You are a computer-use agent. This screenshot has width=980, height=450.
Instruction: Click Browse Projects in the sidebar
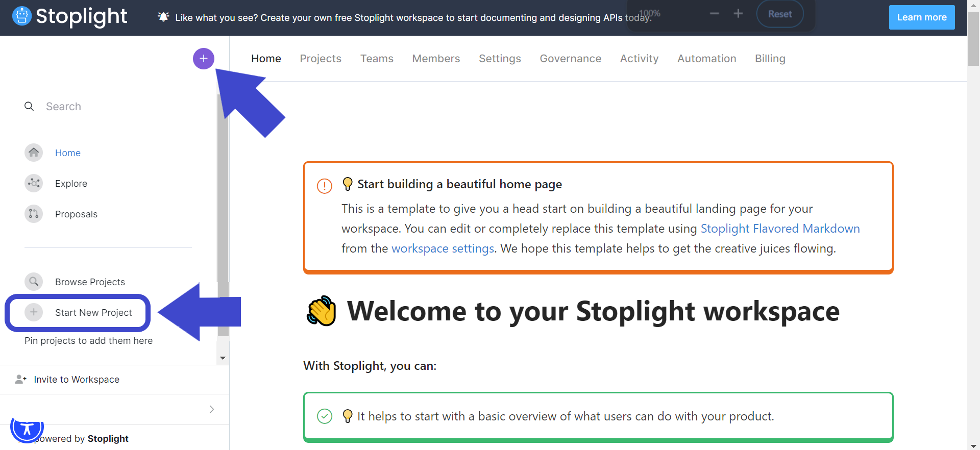(90, 282)
